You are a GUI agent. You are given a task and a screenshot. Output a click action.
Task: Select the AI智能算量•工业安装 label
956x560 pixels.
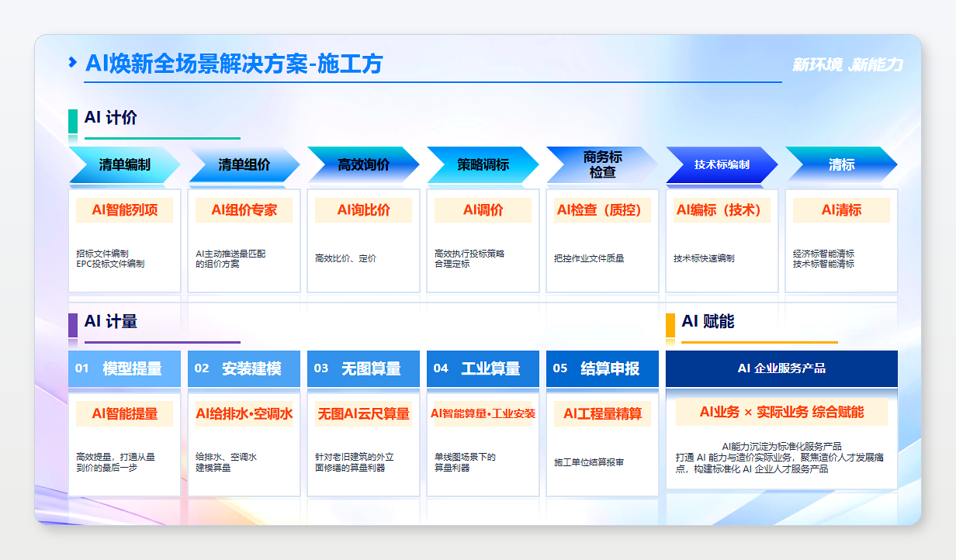(483, 414)
